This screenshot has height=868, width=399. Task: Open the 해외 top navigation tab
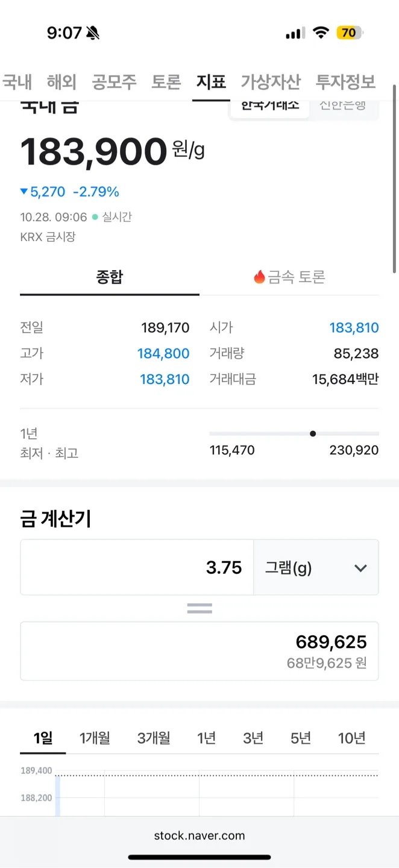coord(61,82)
